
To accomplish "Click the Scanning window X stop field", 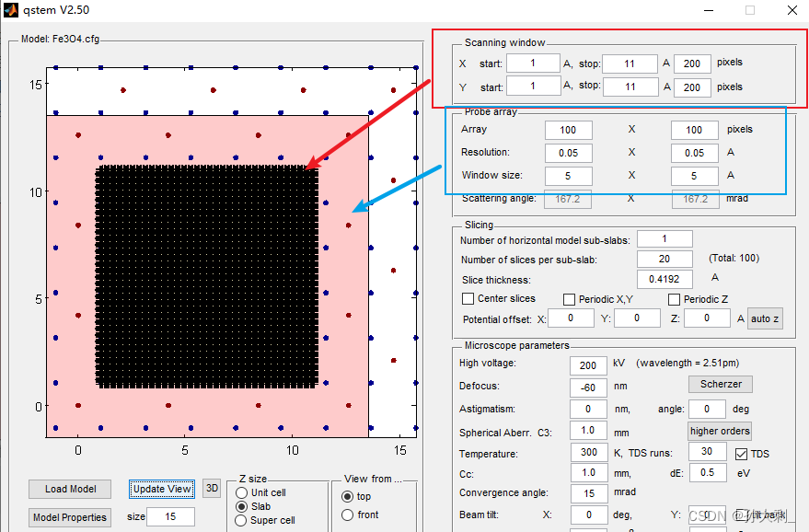I will pos(630,64).
